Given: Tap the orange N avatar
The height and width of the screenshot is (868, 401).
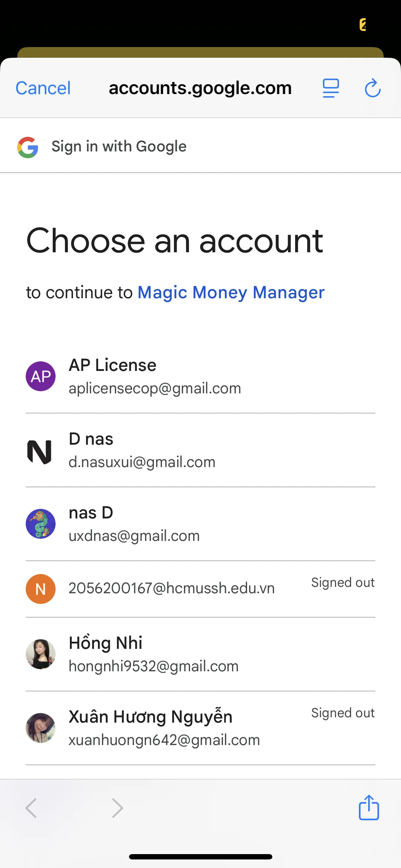Looking at the screenshot, I should point(41,589).
